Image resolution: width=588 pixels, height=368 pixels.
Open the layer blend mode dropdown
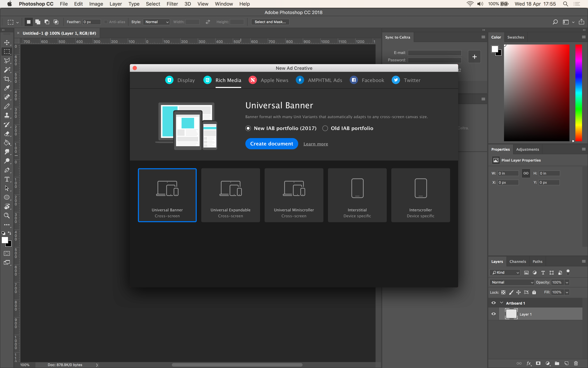pos(512,282)
